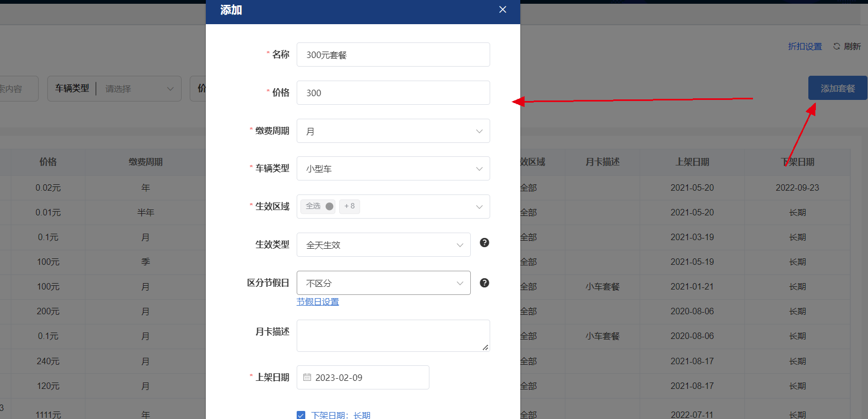The width and height of the screenshot is (868, 419).
Task: Open the 生效类型 dropdown showing 全天生效
Action: 384,245
